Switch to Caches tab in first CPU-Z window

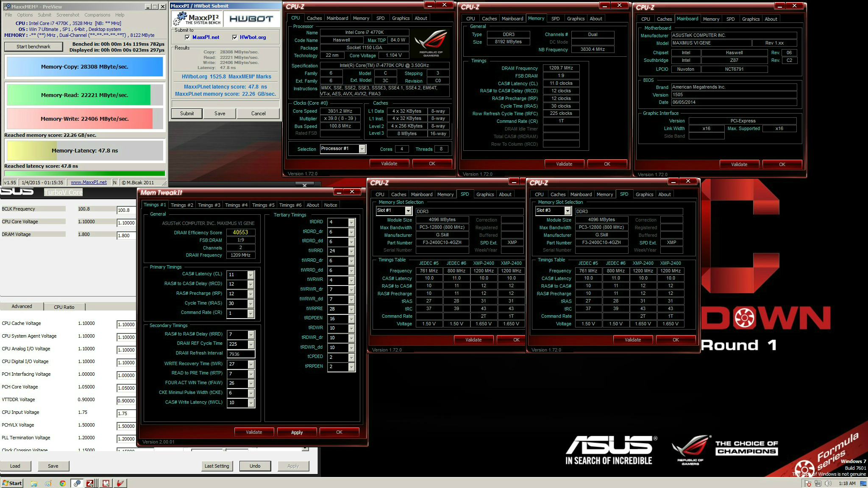[x=314, y=18]
